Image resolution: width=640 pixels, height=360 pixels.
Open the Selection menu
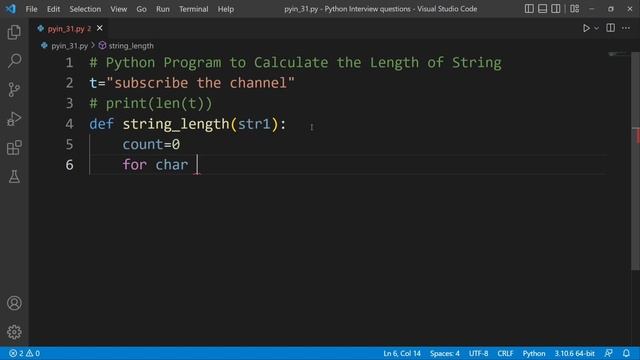click(85, 9)
